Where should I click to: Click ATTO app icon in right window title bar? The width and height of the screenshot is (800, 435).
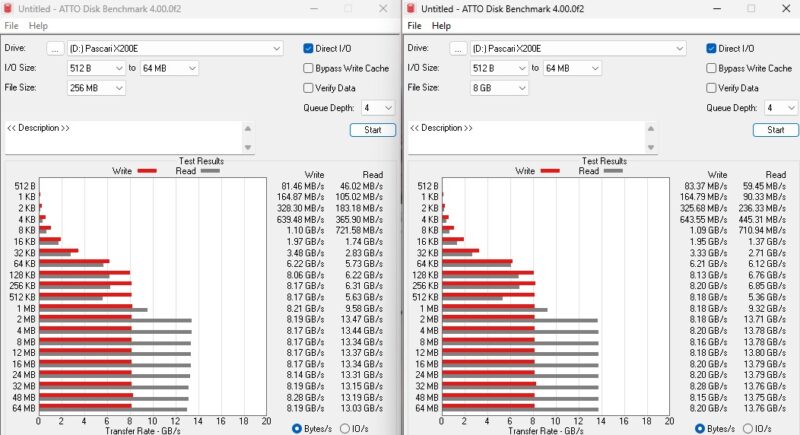pyautogui.click(x=411, y=9)
